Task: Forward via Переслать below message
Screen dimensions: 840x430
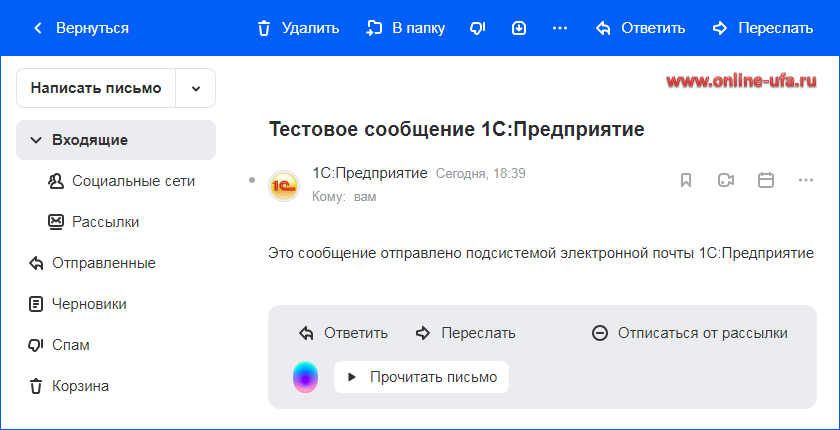Action: [466, 333]
